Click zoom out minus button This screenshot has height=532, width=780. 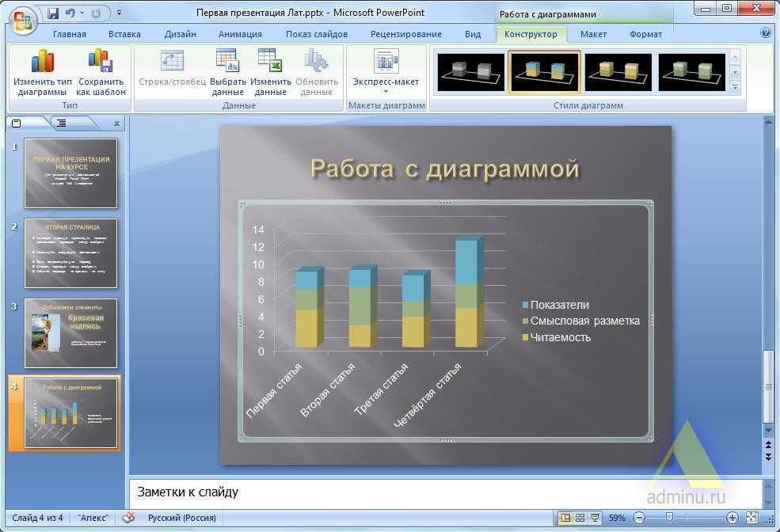click(x=639, y=518)
